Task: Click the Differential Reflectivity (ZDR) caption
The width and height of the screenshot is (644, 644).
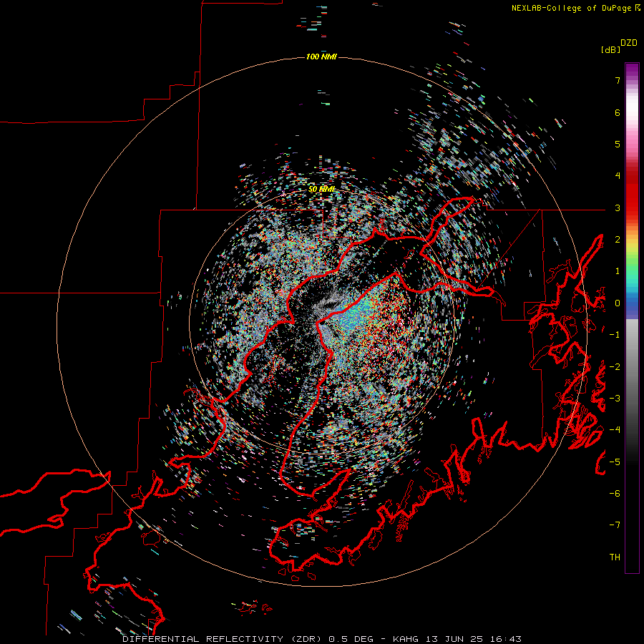Action: [x=223, y=639]
